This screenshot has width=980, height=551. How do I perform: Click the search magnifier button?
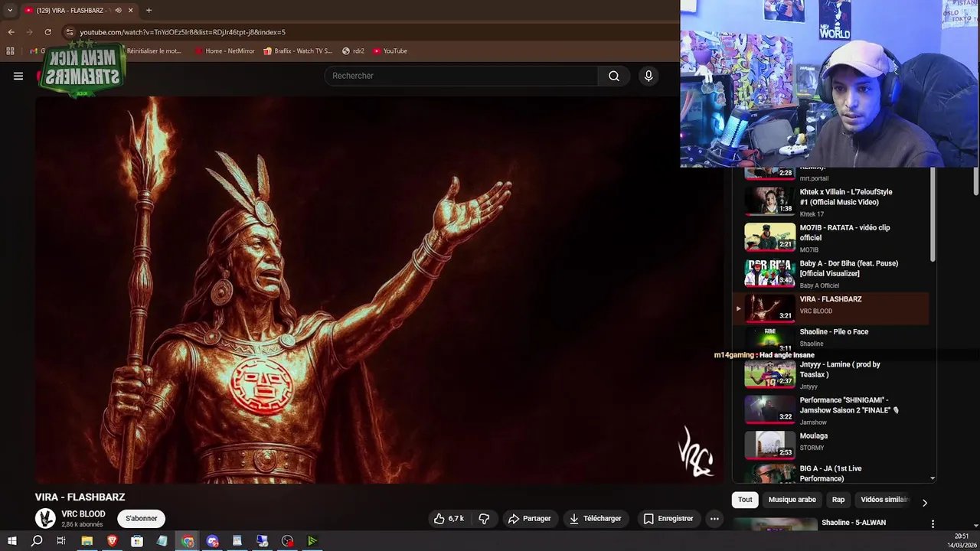[614, 76]
